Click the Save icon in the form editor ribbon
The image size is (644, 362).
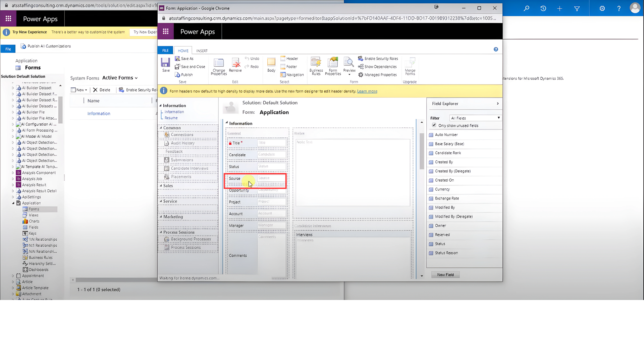[x=166, y=65]
